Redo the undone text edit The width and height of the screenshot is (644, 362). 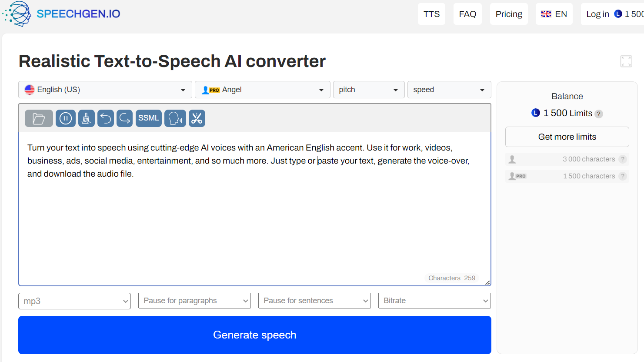pyautogui.click(x=124, y=118)
